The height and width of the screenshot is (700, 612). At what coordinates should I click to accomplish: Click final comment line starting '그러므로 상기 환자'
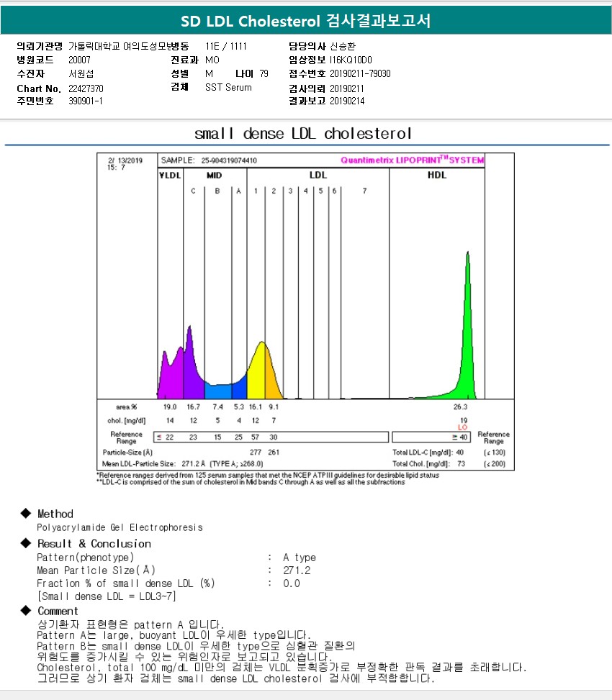click(x=236, y=678)
